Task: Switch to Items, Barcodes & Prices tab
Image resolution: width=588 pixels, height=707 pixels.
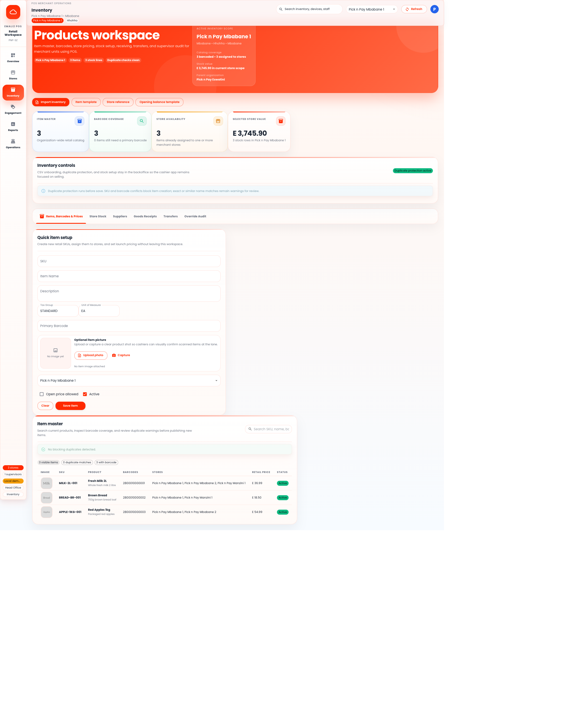Action: pos(61,217)
